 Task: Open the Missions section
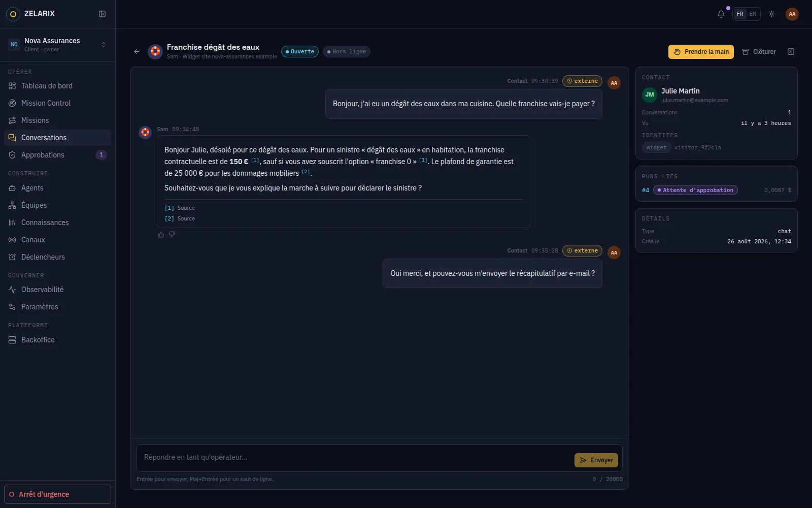tap(58, 120)
